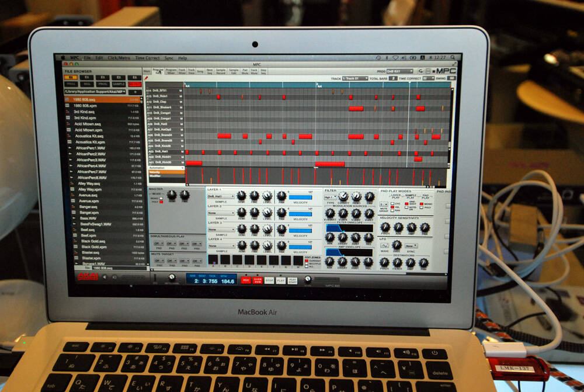Click the REC transport button
584x392 pixels.
pos(245,280)
